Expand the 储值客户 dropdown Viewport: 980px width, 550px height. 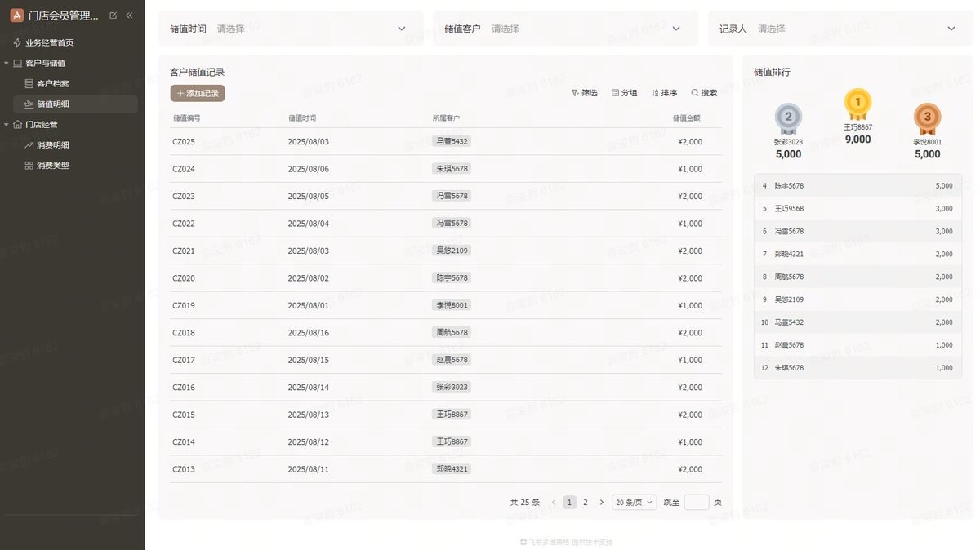pos(565,29)
